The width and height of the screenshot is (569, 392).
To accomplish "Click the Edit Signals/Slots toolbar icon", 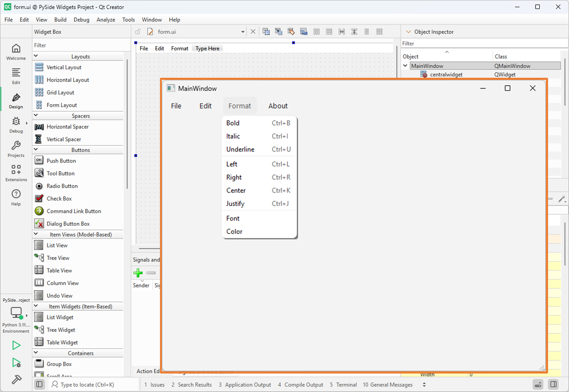I will (x=279, y=32).
